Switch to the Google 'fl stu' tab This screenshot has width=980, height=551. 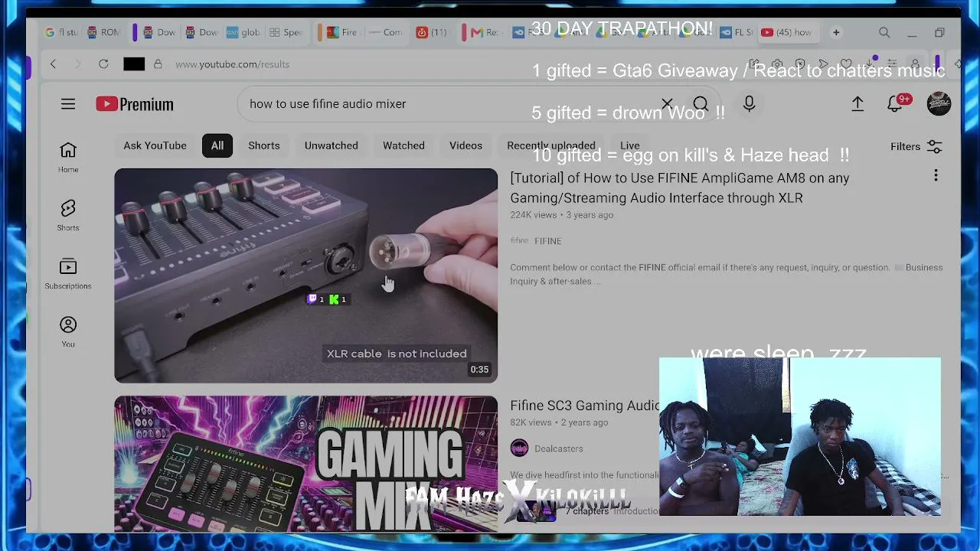pos(61,32)
